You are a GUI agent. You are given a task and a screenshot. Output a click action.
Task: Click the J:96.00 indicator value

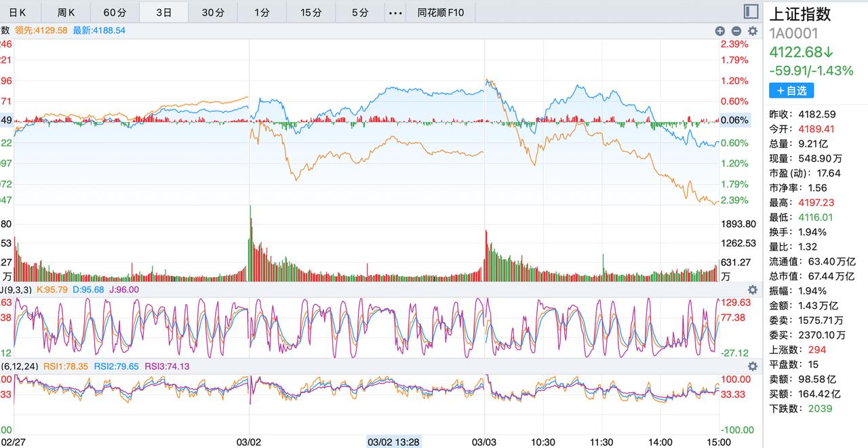coord(124,290)
